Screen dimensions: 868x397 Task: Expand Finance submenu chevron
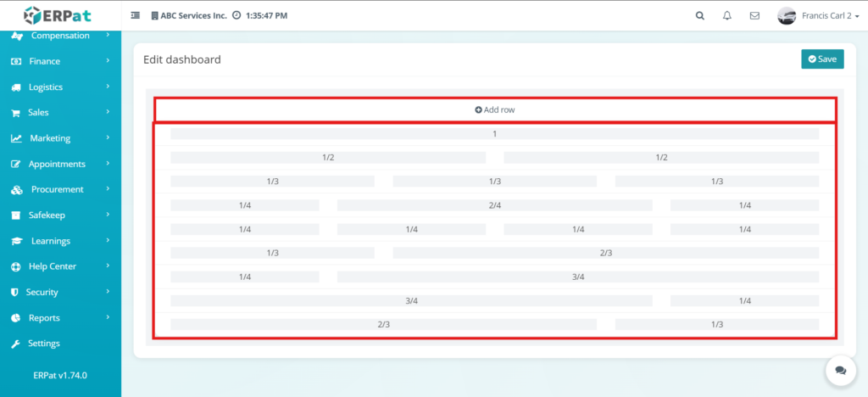click(108, 61)
